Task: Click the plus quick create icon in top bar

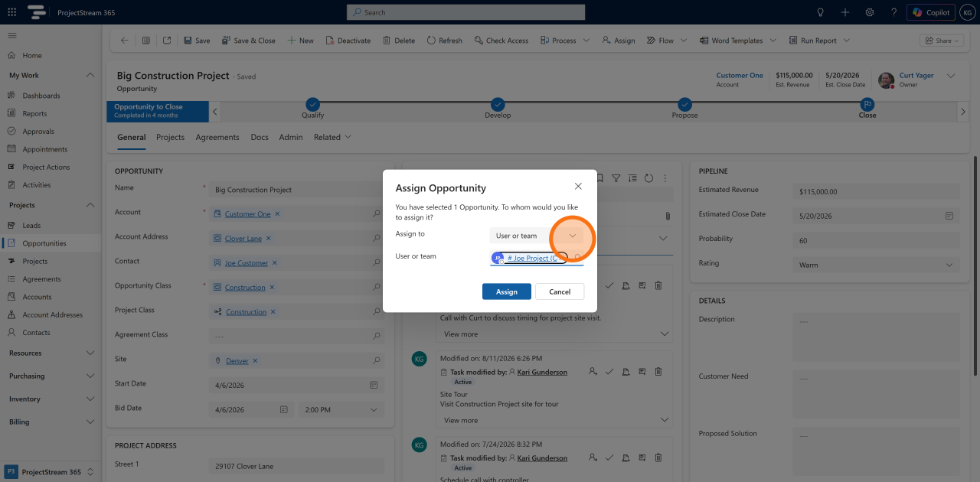Action: coord(845,12)
